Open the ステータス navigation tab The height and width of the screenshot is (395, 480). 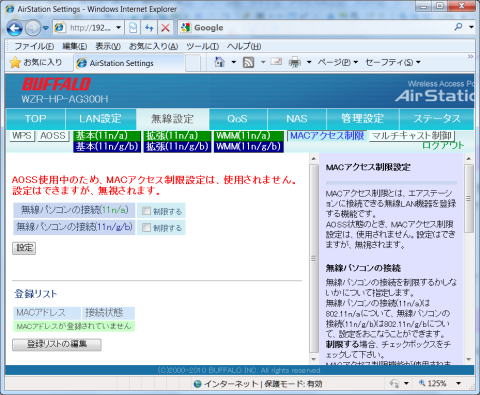437,119
